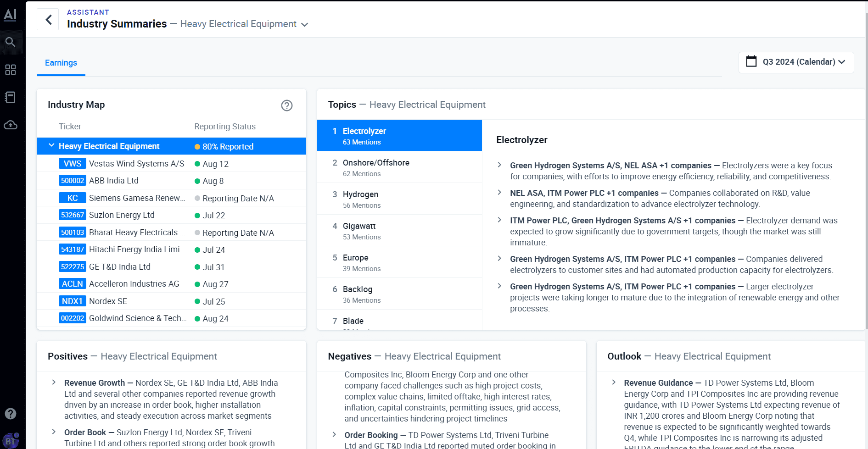Click the page's vertical scrollbar
868x449 pixels.
(x=866, y=170)
